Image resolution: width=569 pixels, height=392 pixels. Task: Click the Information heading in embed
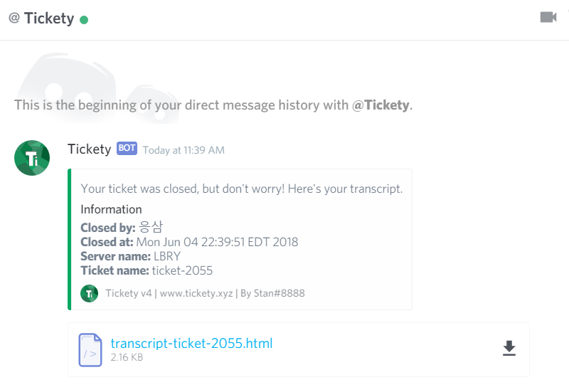tap(111, 209)
